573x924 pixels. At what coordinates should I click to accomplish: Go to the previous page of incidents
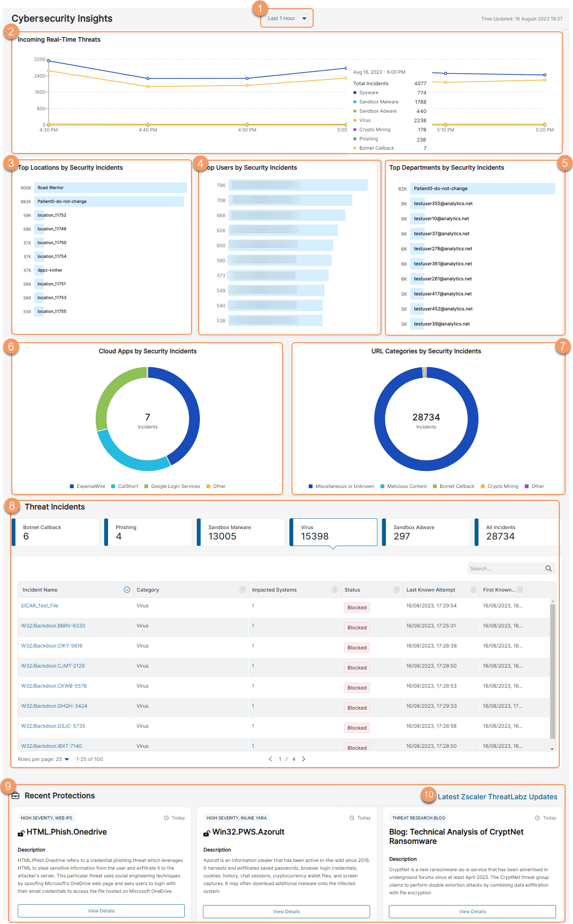(270, 759)
